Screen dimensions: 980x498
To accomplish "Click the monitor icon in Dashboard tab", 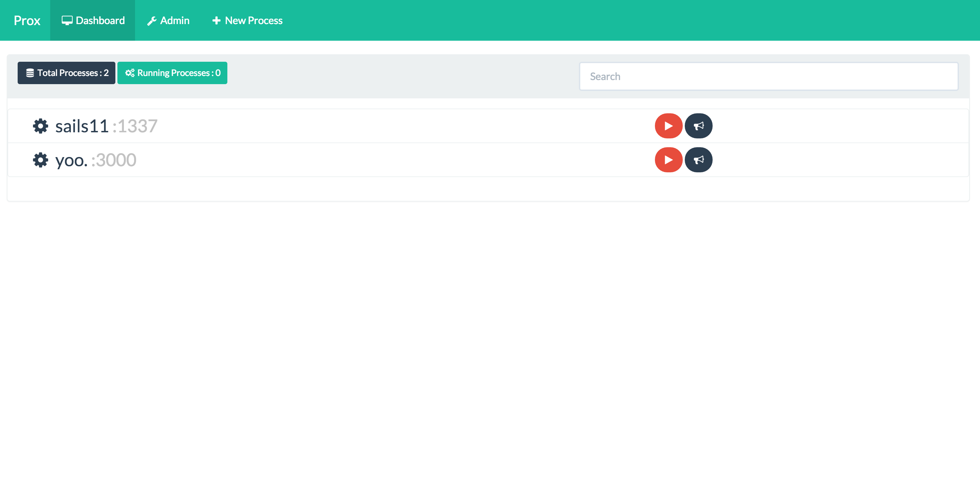I will pyautogui.click(x=67, y=21).
